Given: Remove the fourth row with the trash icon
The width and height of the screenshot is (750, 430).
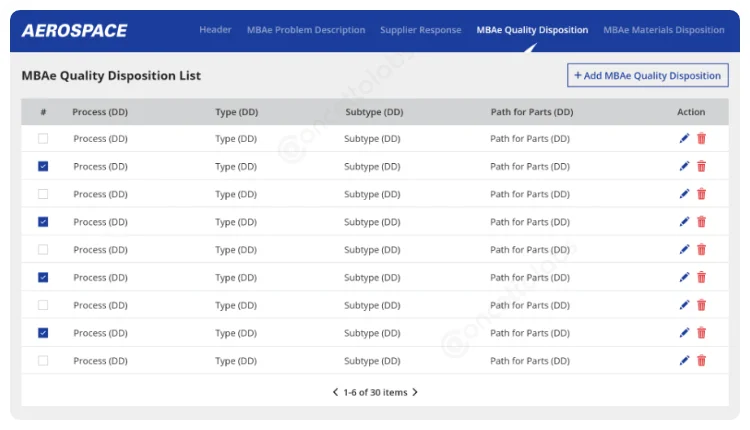Looking at the screenshot, I should coord(701,222).
